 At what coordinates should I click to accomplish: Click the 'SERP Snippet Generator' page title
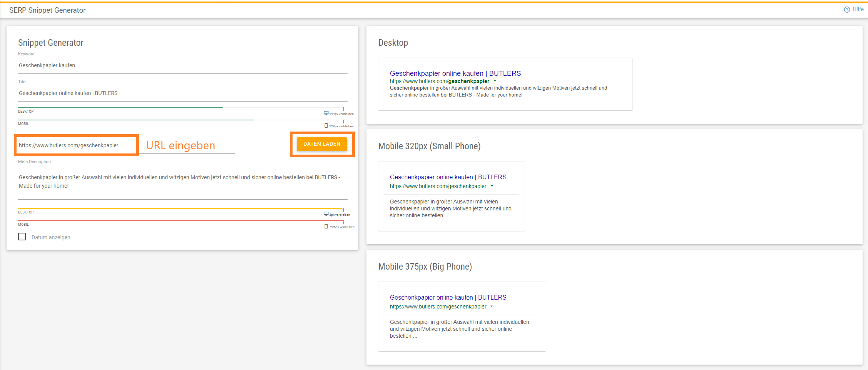point(47,10)
